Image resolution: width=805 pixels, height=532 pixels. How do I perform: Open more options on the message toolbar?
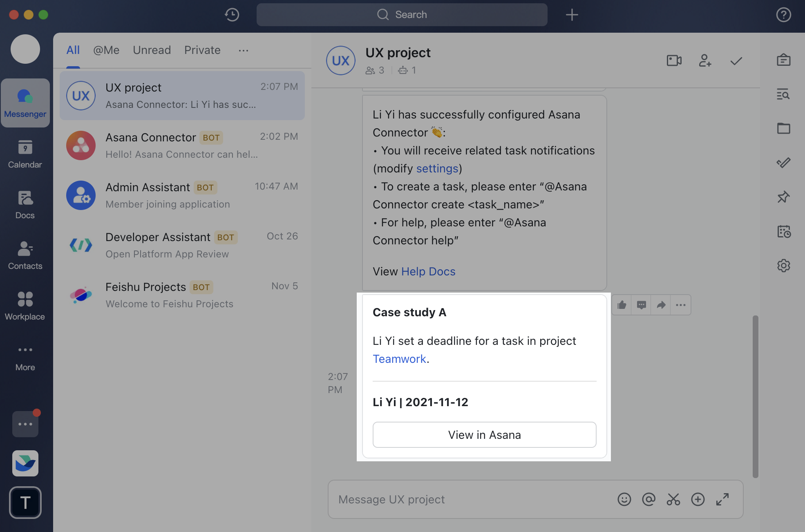pos(680,305)
